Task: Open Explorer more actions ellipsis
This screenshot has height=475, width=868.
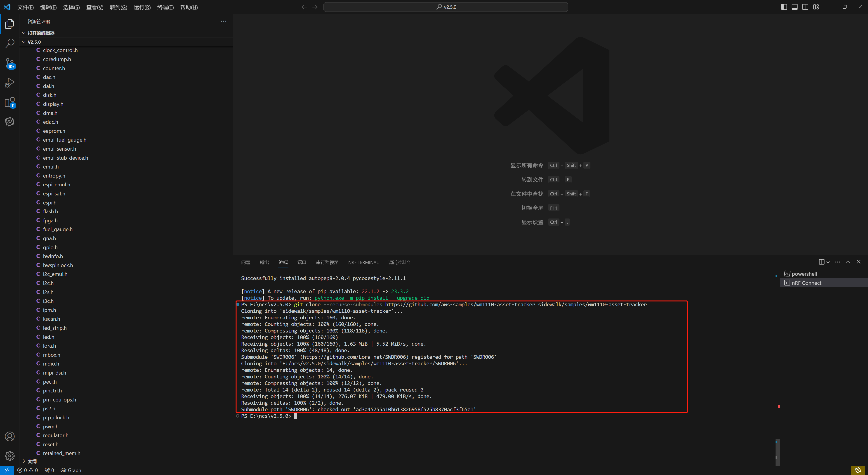Action: (223, 21)
